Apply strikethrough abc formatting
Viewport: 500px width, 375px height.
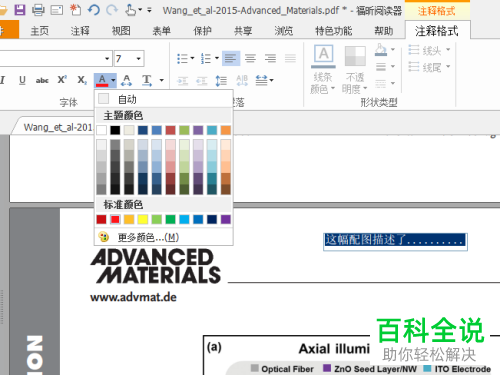(x=42, y=80)
